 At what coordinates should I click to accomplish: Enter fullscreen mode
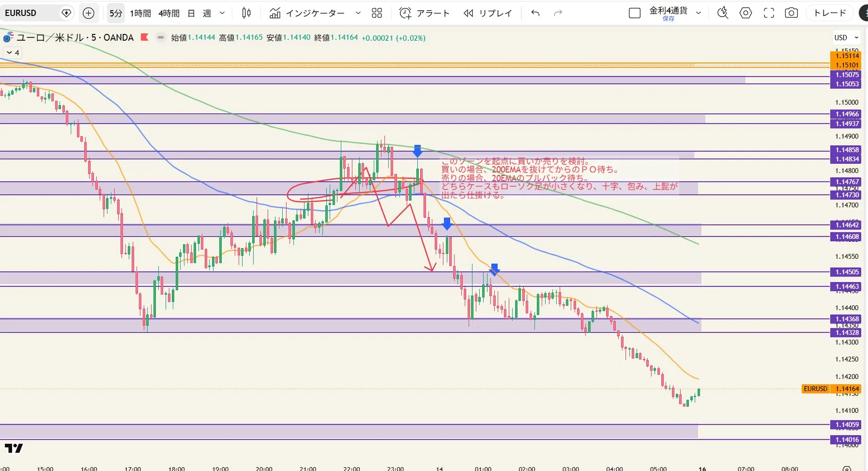(769, 13)
